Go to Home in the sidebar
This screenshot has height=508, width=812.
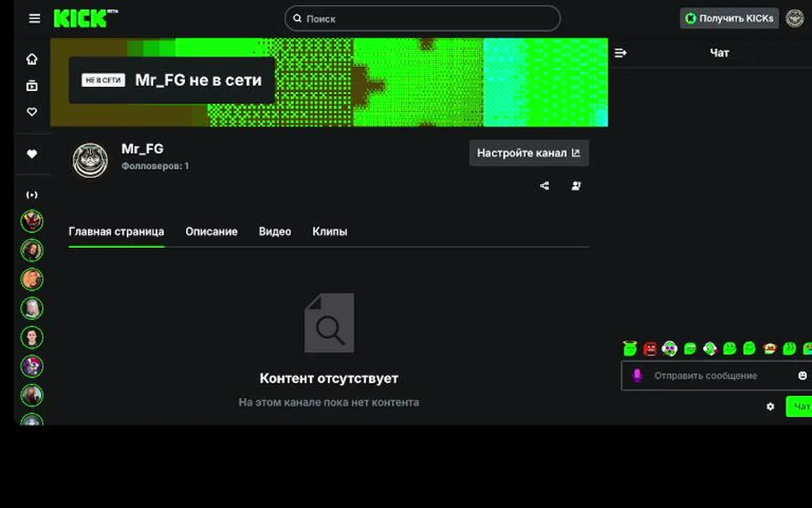(32, 59)
